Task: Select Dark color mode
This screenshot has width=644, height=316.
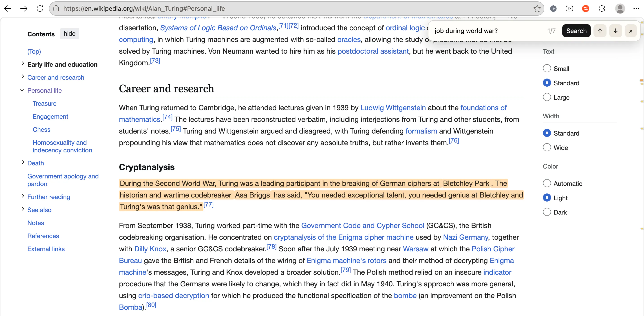Action: pyautogui.click(x=547, y=212)
